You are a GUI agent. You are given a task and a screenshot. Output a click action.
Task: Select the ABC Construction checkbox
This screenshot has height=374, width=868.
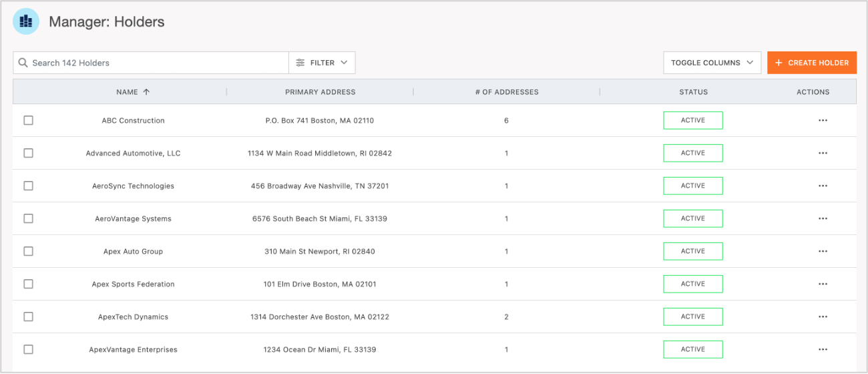(28, 120)
